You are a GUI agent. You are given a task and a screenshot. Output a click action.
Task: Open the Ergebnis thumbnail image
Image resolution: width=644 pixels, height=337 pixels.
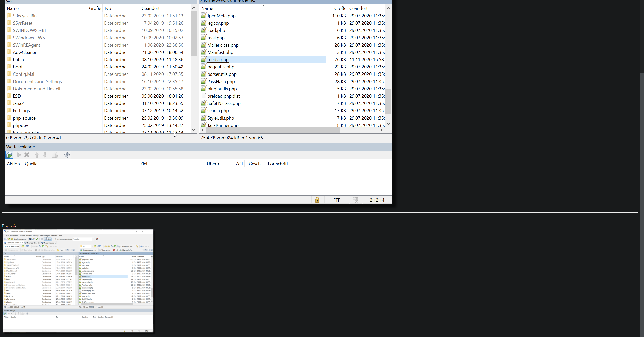tap(78, 281)
